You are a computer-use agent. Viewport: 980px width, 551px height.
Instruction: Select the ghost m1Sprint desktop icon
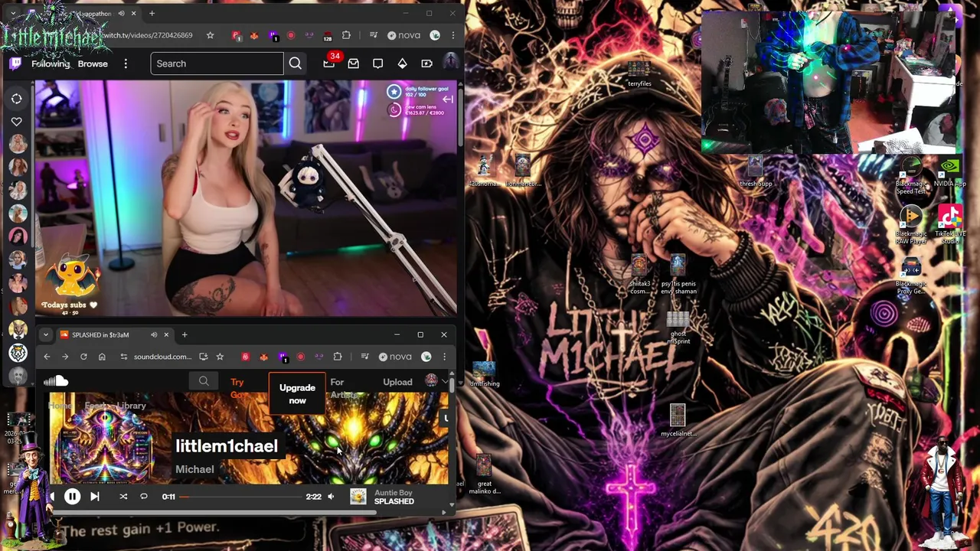[678, 328]
